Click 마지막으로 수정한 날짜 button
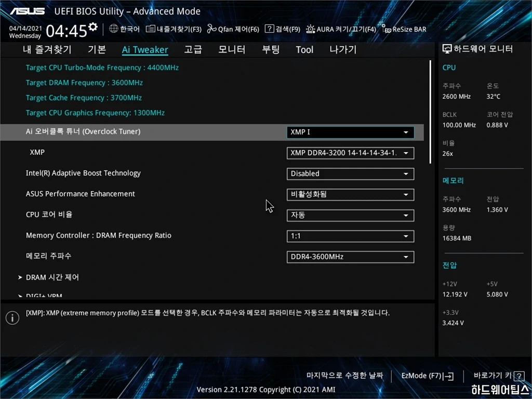Image resolution: width=532 pixels, height=399 pixels. [345, 375]
